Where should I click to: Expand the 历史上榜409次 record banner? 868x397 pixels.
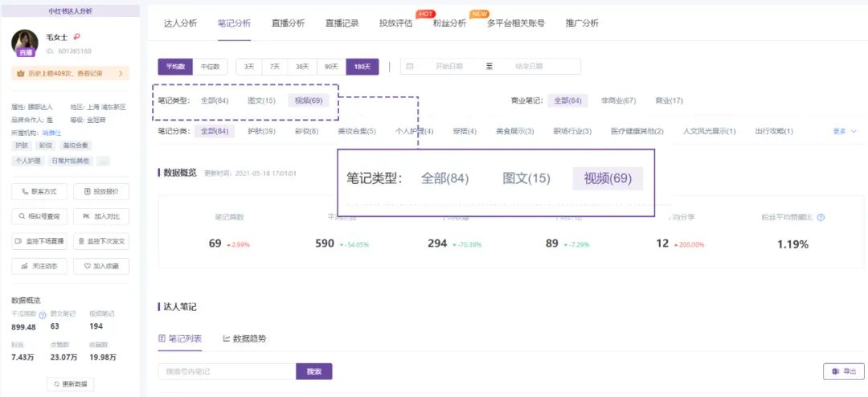70,73
